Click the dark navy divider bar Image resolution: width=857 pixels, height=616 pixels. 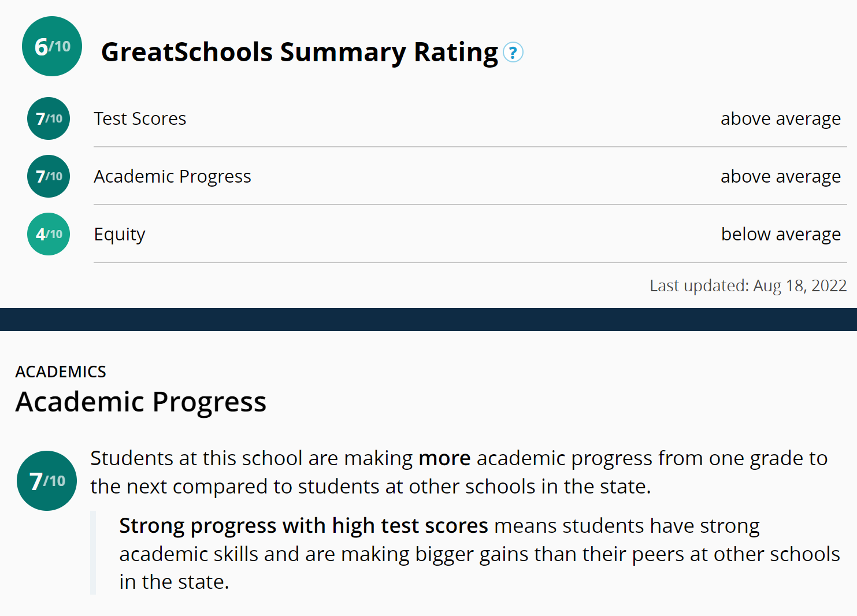pos(428,319)
